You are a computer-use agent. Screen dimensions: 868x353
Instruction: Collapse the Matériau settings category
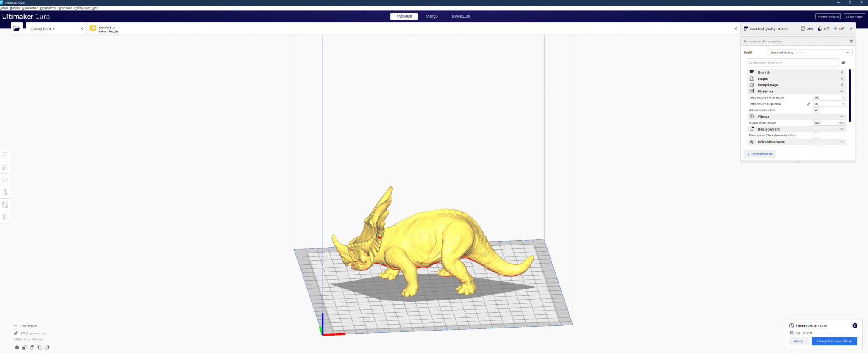tap(796, 92)
